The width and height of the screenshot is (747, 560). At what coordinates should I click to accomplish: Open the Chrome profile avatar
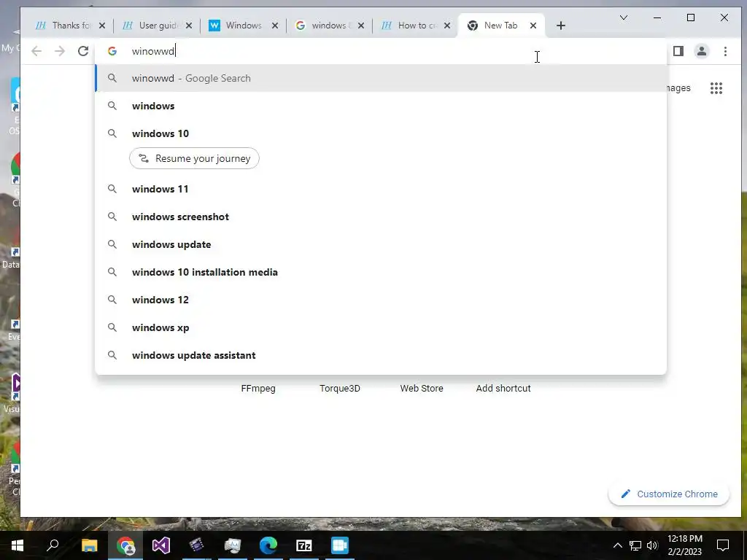(702, 51)
